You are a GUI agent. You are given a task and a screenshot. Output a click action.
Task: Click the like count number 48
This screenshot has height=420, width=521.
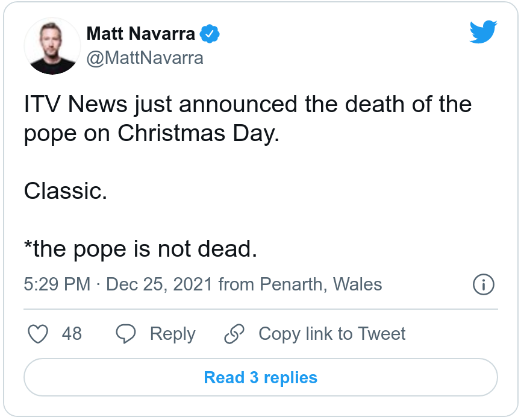click(72, 334)
